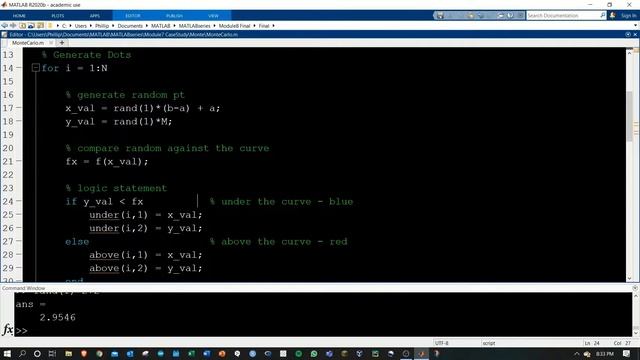Select the MonteCarlo.m editor tab
640x360 pixels.
28,42
